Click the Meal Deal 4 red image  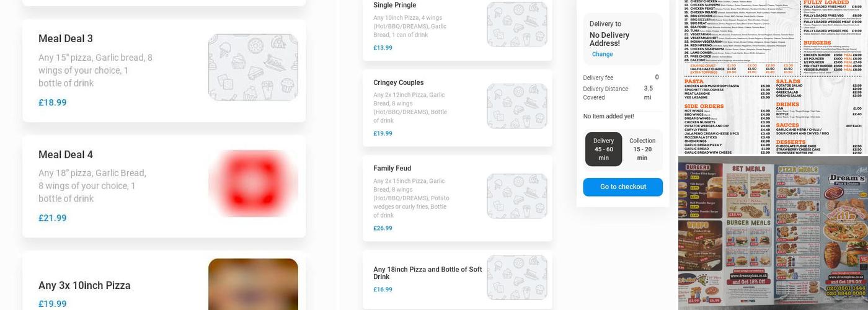pyautogui.click(x=253, y=184)
